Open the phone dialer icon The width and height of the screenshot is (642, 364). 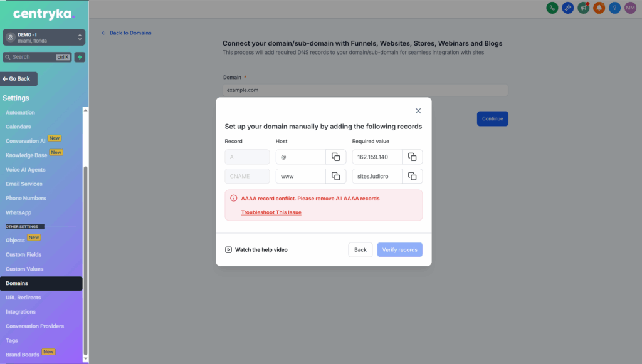552,8
